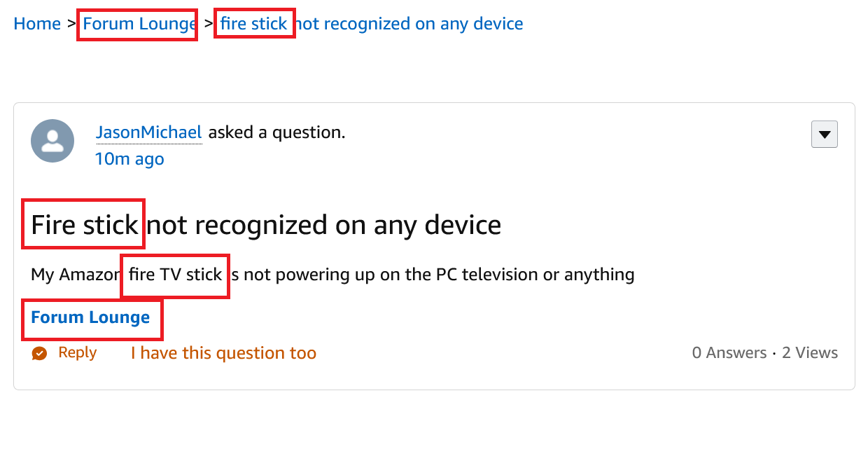
Task: Click the user avatar icon
Action: pos(52,141)
